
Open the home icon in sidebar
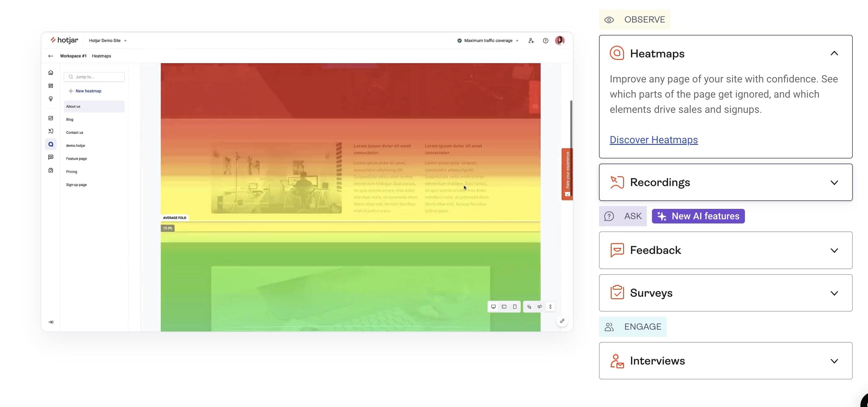(x=51, y=73)
